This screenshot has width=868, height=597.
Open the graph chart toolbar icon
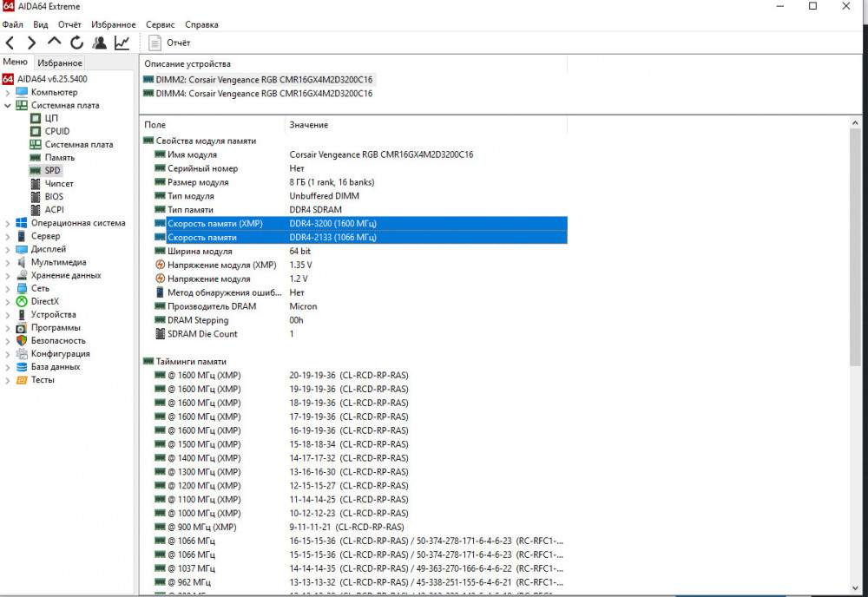tap(122, 43)
